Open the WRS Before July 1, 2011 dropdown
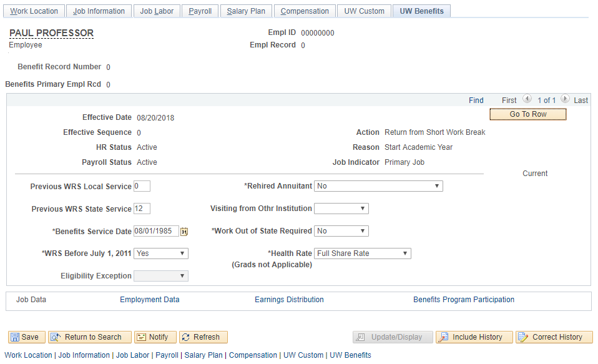The height and width of the screenshot is (364, 598). (161, 253)
